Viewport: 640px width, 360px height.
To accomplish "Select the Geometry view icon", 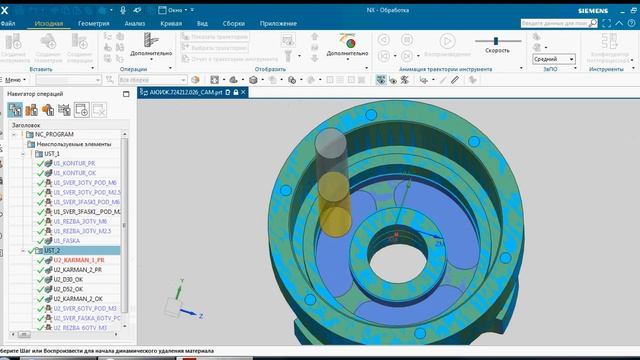I will click(48, 110).
